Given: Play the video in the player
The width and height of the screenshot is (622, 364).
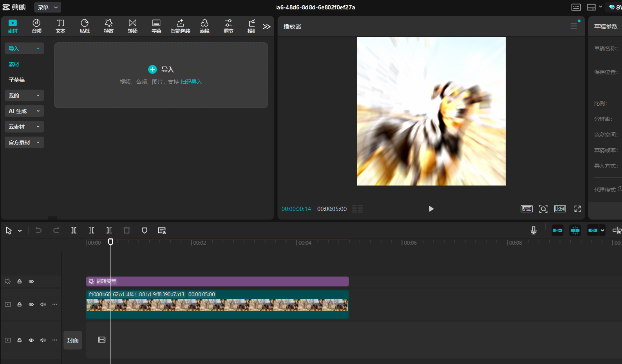Looking at the screenshot, I should [431, 209].
